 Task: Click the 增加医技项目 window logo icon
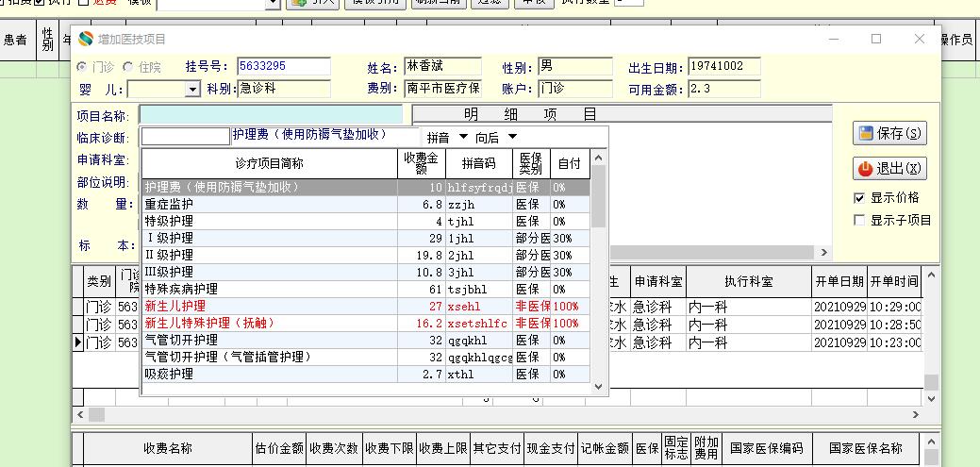tap(86, 39)
